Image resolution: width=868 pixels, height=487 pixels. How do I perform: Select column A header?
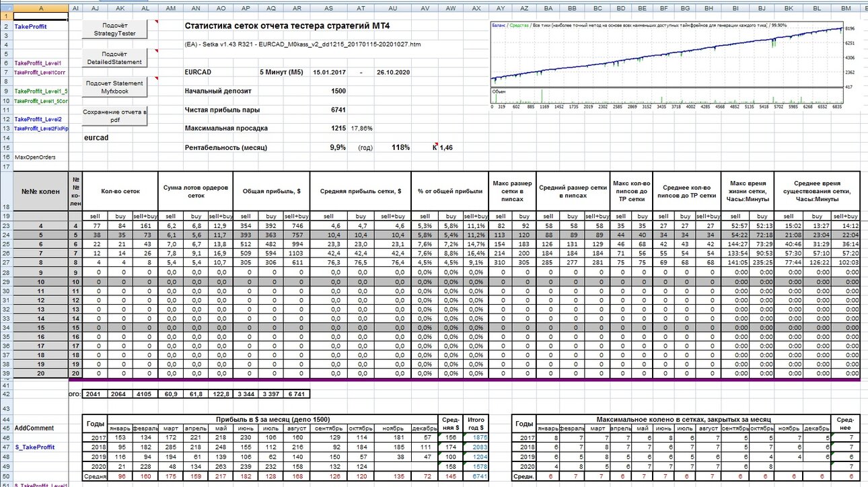tap(40, 7)
